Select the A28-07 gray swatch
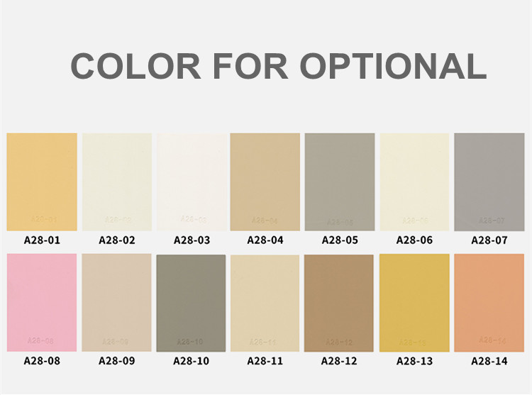The height and width of the screenshot is (395, 532). click(489, 182)
